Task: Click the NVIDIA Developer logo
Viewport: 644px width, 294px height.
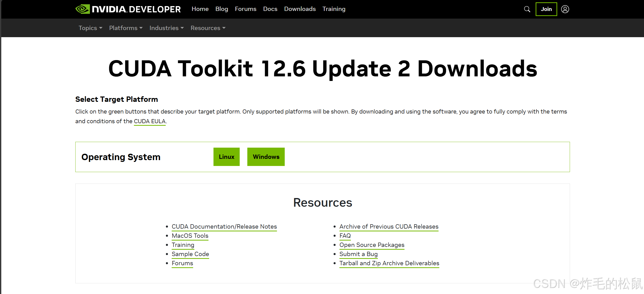Action: tap(128, 9)
